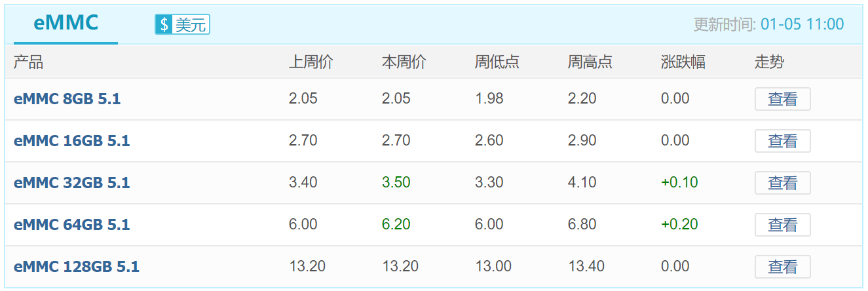Open the eMMC 16GB 5.1 product link
The image size is (868, 291).
(71, 141)
